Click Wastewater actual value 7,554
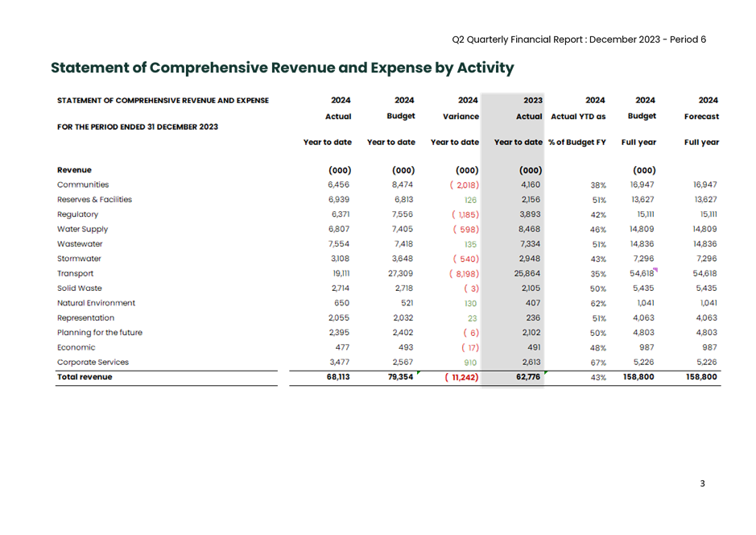The height and width of the screenshot is (535, 756). coord(338,244)
